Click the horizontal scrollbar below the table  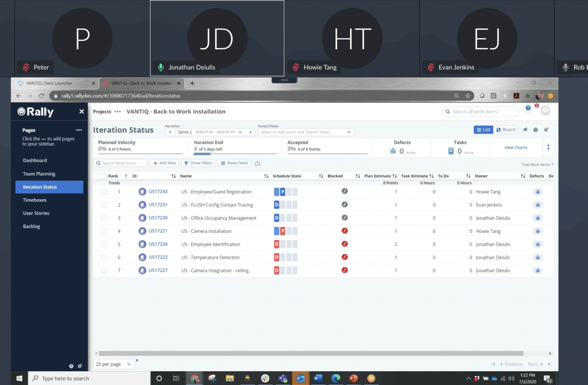pyautogui.click(x=311, y=353)
